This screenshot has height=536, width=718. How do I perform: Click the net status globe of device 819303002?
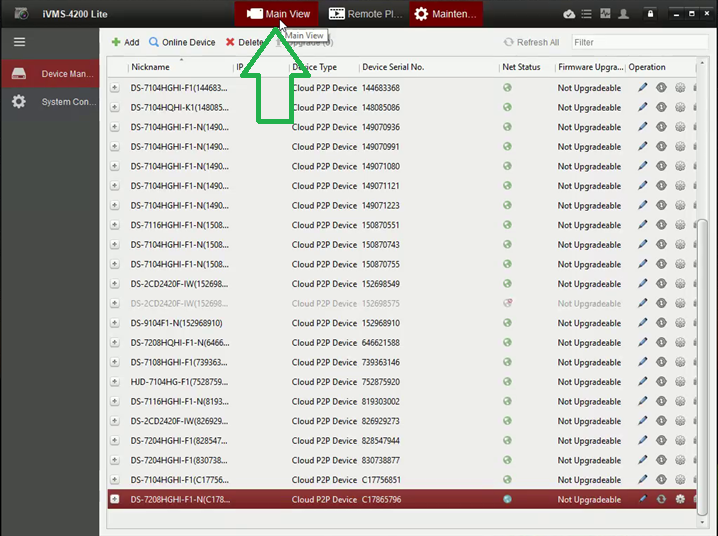(507, 401)
